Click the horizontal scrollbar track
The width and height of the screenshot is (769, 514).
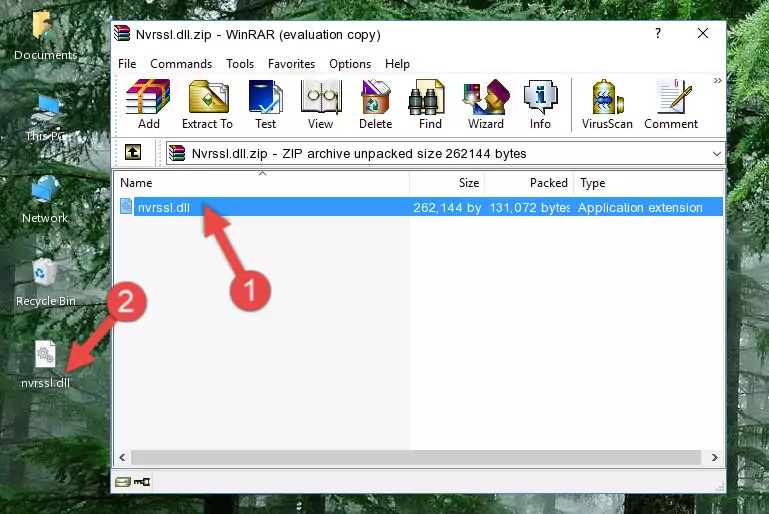(415, 457)
